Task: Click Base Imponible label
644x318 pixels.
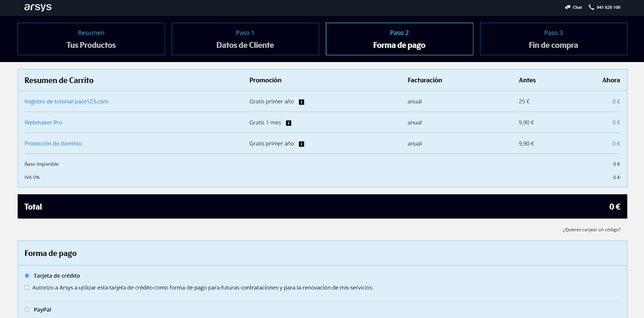Action: [41, 164]
